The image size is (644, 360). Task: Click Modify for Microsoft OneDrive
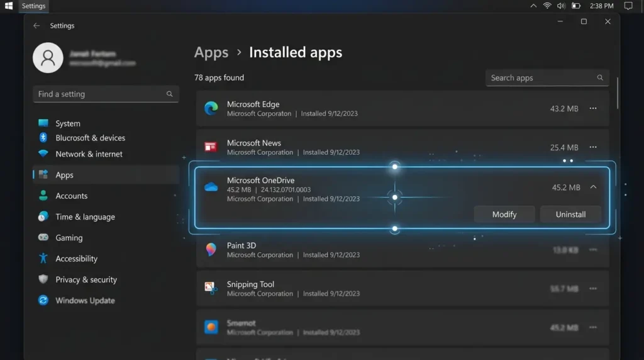(504, 215)
